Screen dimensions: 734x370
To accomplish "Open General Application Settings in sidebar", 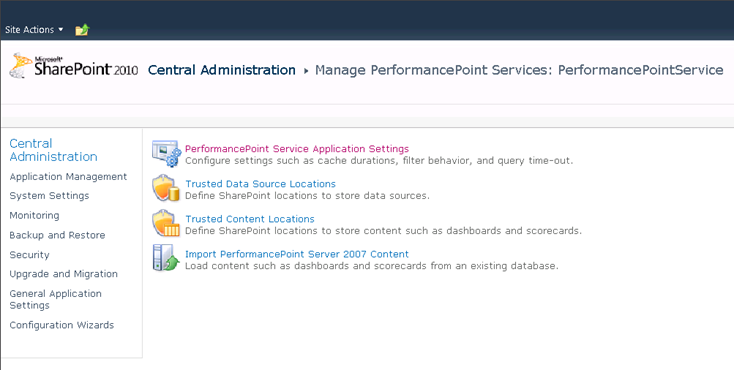I will point(55,299).
